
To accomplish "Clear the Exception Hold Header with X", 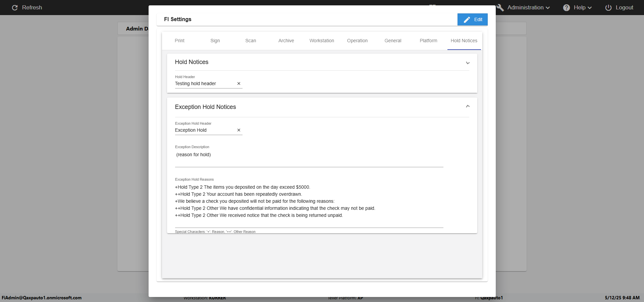I will tap(239, 130).
